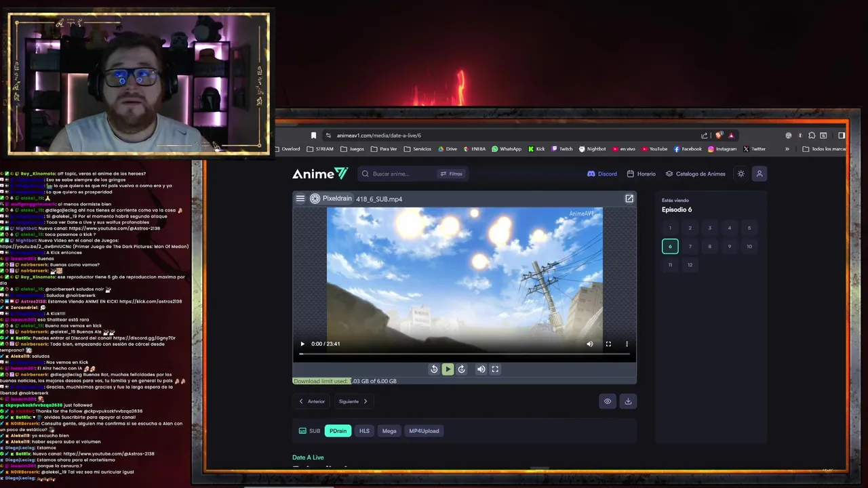Mute native video player volume
868x488 pixels.
[x=590, y=344]
